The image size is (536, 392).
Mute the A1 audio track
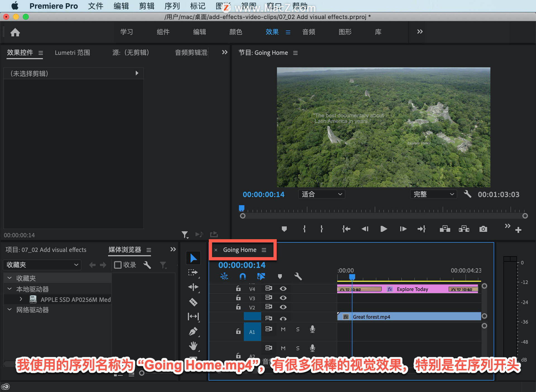pyautogui.click(x=283, y=329)
